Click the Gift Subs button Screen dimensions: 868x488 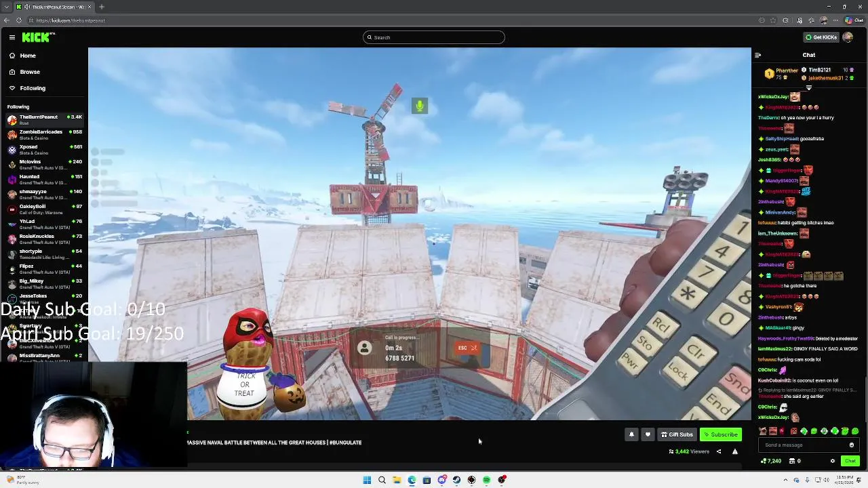pos(677,434)
